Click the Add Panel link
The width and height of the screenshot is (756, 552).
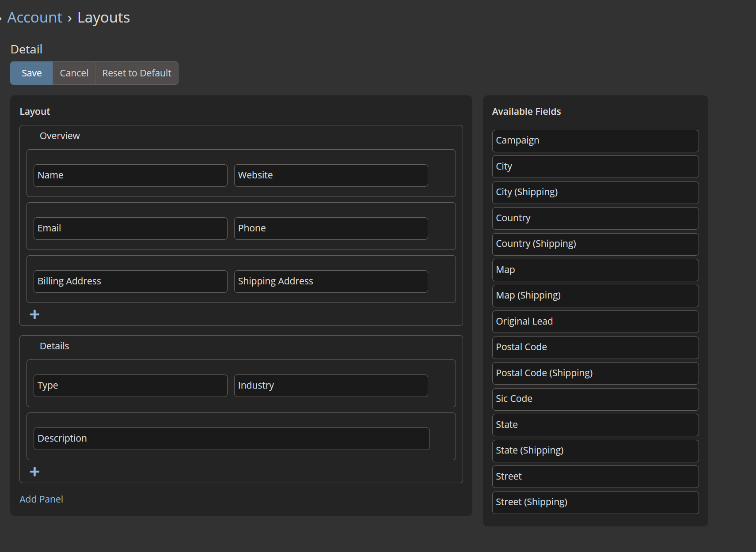click(x=41, y=499)
